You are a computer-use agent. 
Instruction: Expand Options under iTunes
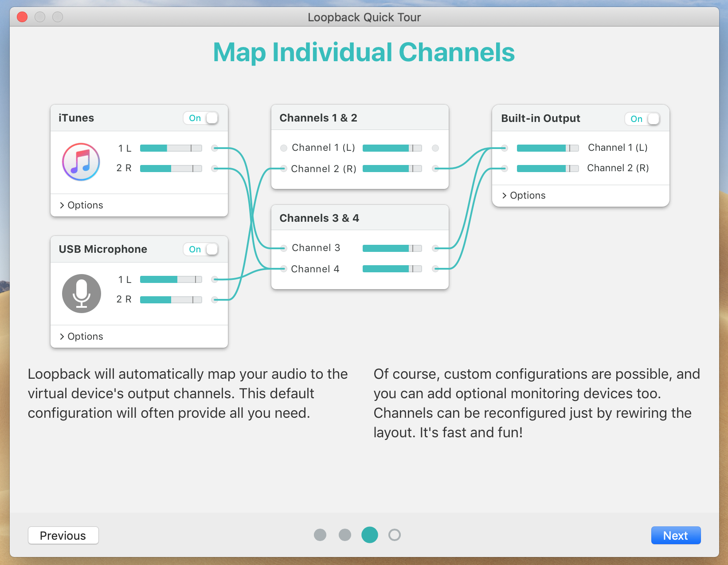(82, 205)
